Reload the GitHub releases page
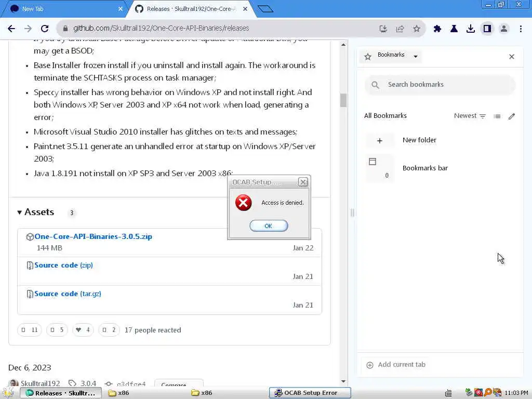This screenshot has width=532, height=399. [45, 29]
